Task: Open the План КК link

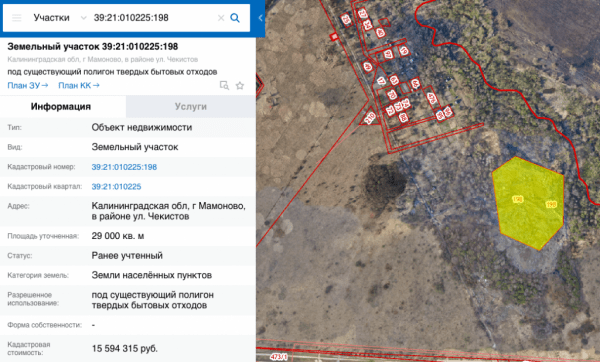Action: tap(79, 85)
